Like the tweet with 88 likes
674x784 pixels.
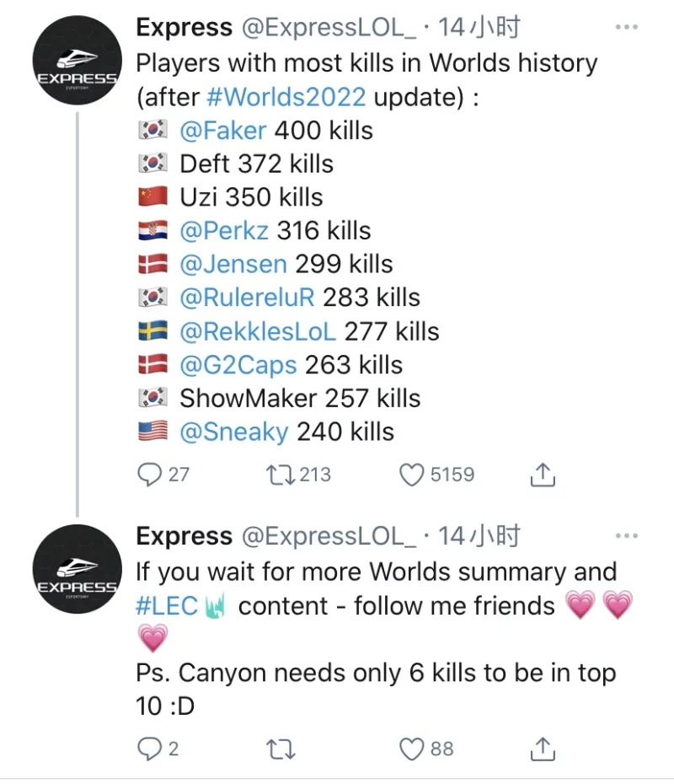click(x=412, y=748)
